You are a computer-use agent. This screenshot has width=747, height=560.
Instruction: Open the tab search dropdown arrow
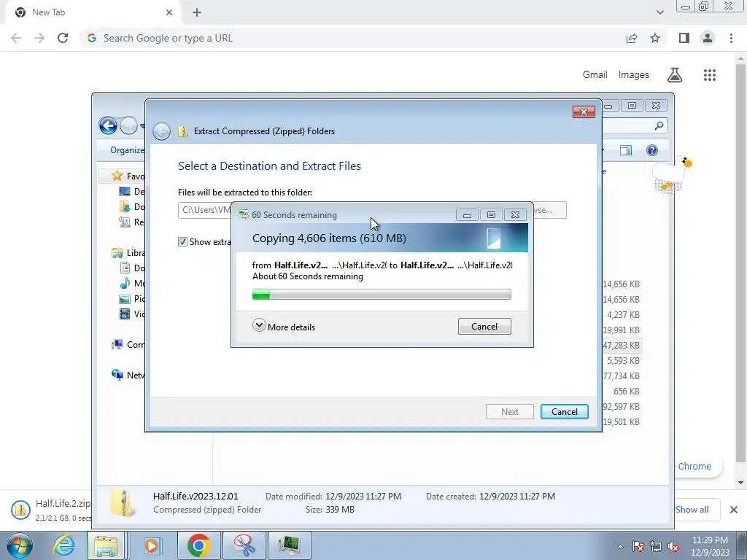click(x=659, y=12)
